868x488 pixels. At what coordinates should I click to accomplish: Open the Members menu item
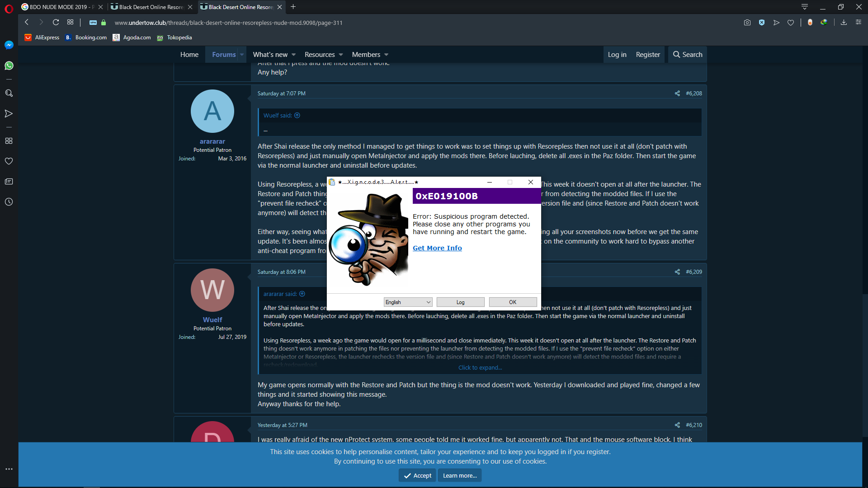coord(366,55)
